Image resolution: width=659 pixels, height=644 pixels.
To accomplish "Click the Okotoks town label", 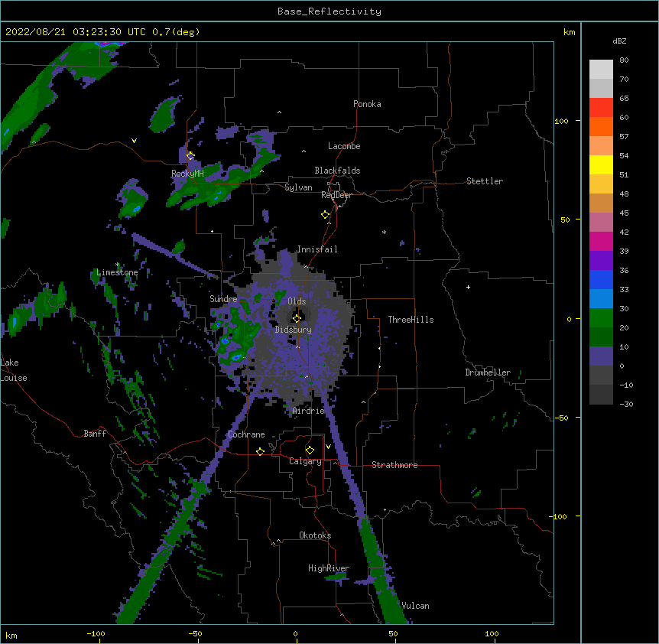I will click(x=315, y=535).
